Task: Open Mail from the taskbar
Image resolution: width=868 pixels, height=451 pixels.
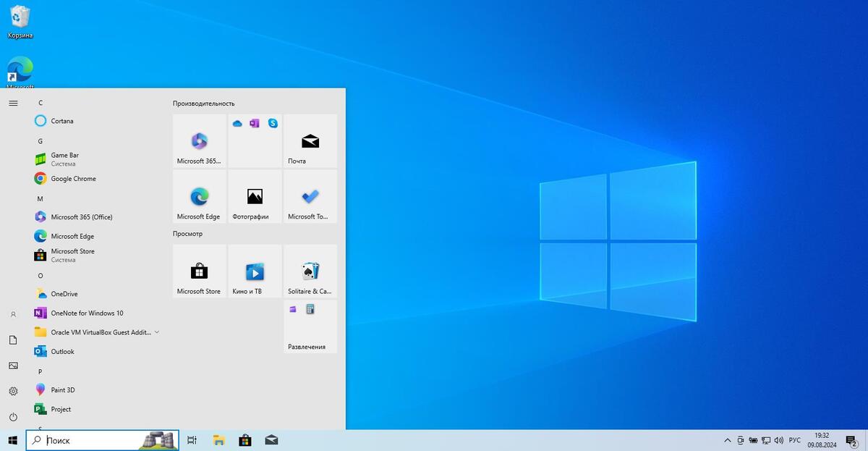Action: click(271, 440)
